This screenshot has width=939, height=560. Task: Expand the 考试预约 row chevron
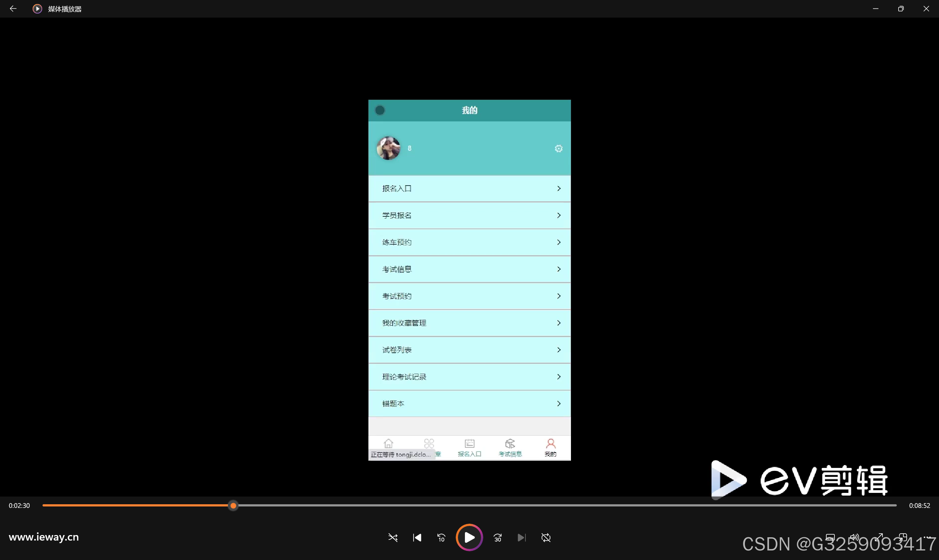(x=559, y=296)
